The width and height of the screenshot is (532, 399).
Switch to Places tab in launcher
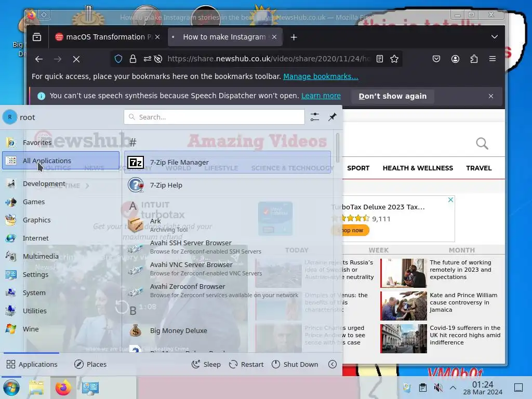[90, 364]
